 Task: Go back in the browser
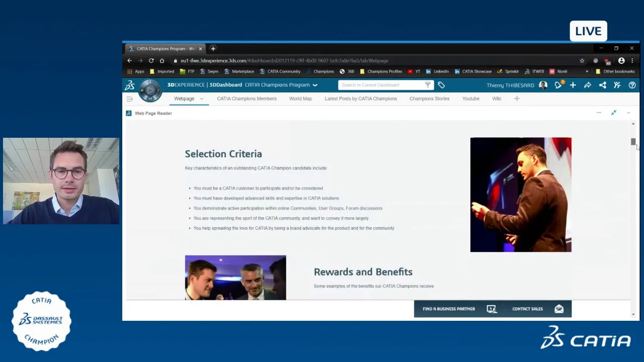[129, 60]
